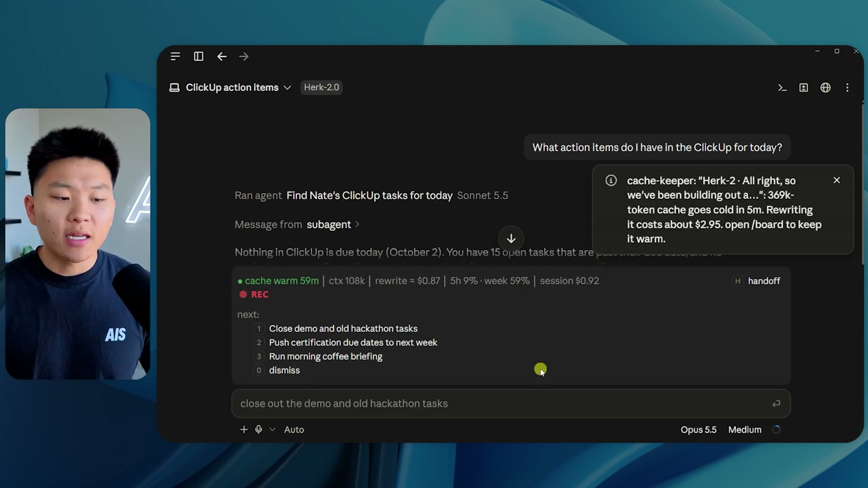
Task: Activate the microphone dictation icon
Action: pos(258,429)
